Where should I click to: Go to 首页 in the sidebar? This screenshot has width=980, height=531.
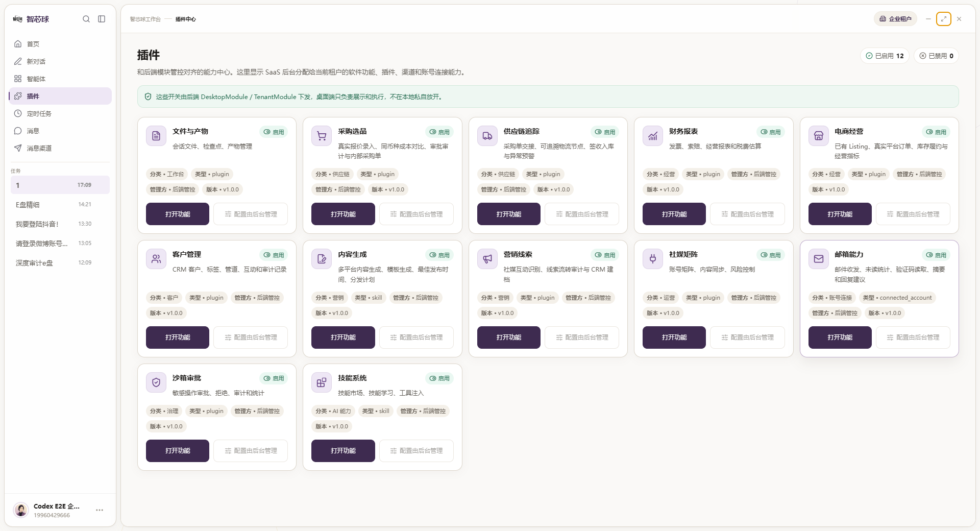(60, 44)
